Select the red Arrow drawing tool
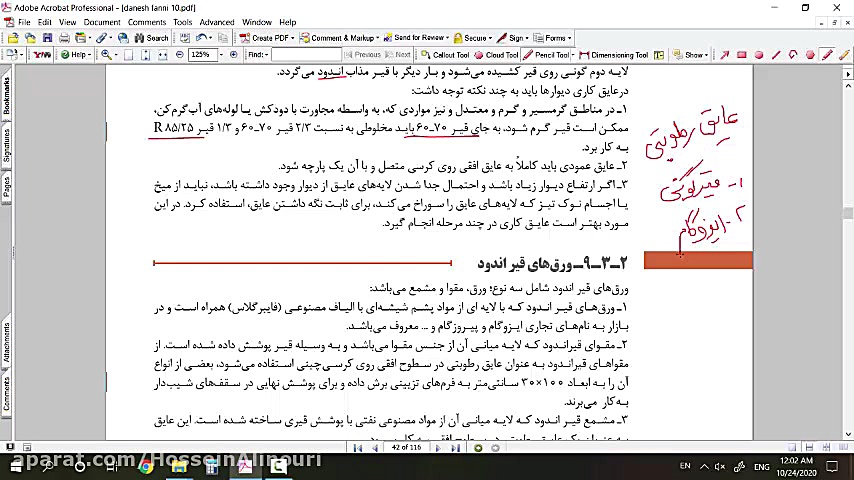 [x=724, y=54]
